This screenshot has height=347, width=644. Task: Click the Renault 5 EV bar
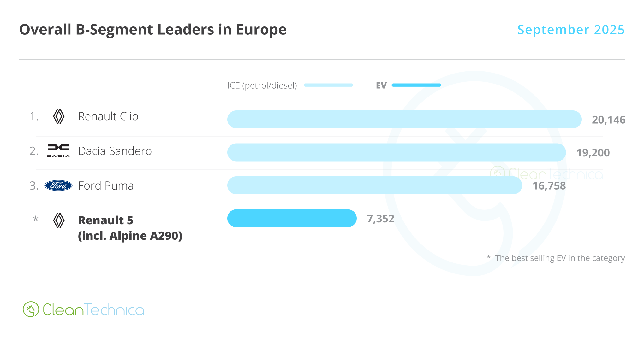click(292, 218)
